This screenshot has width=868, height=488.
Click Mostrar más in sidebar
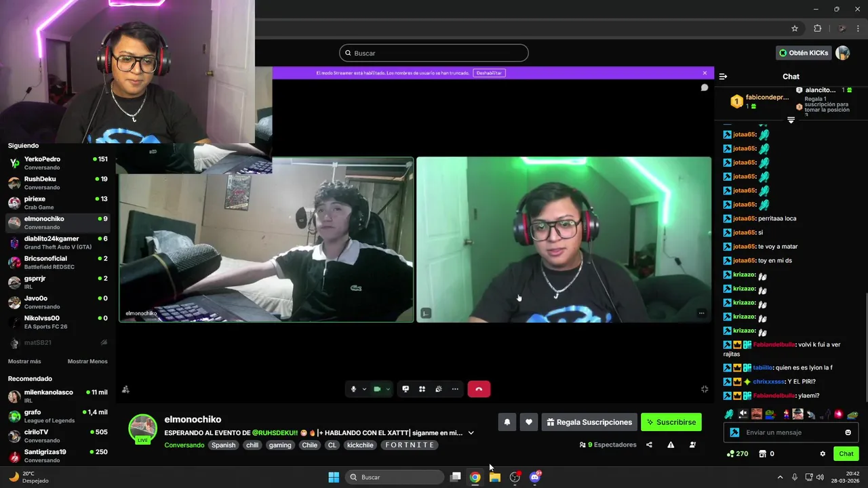click(x=24, y=361)
